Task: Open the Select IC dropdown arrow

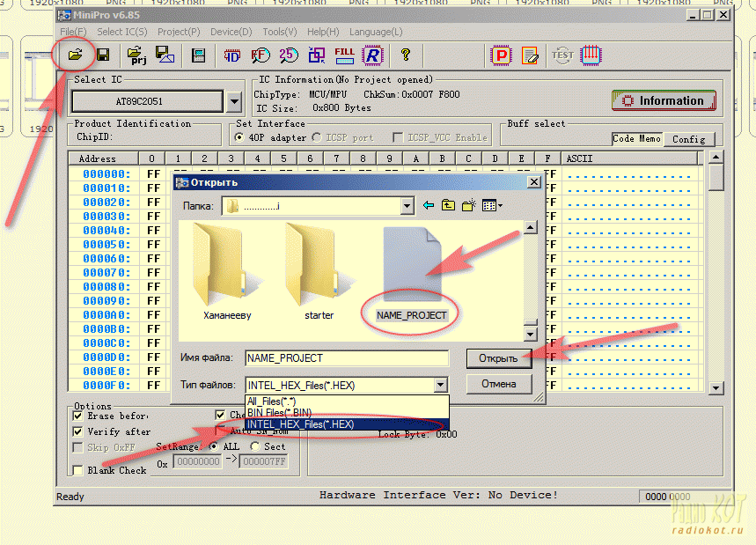Action: (234, 102)
